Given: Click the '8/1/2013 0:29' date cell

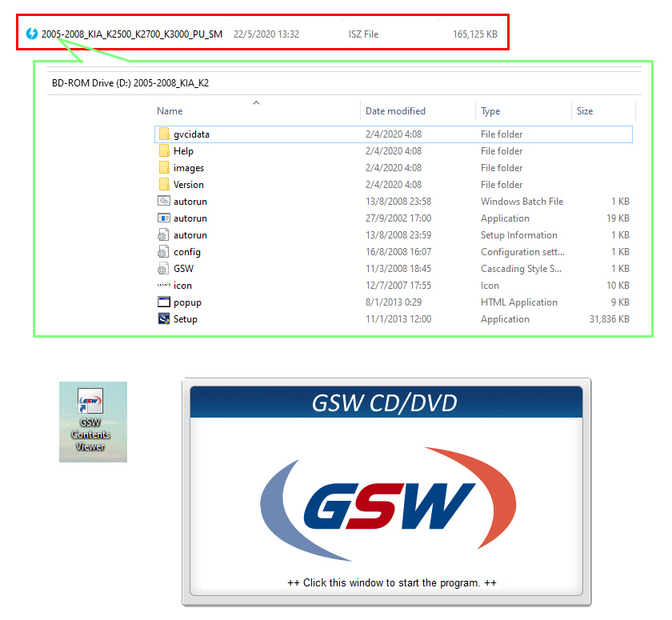Looking at the screenshot, I should click(x=394, y=302).
